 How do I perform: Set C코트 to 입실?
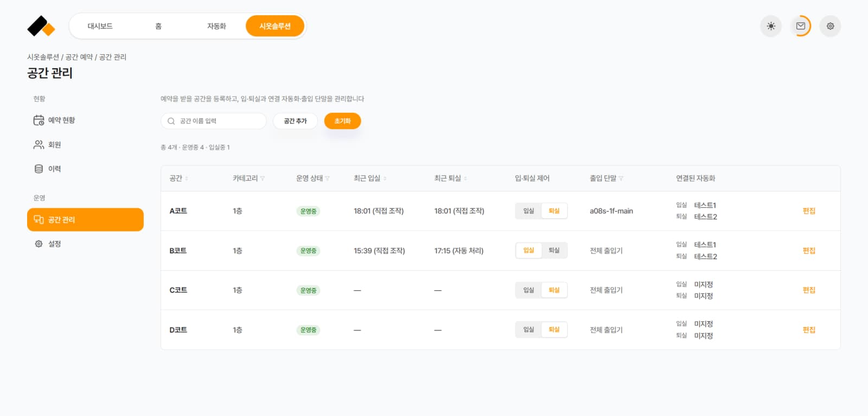[x=529, y=290]
